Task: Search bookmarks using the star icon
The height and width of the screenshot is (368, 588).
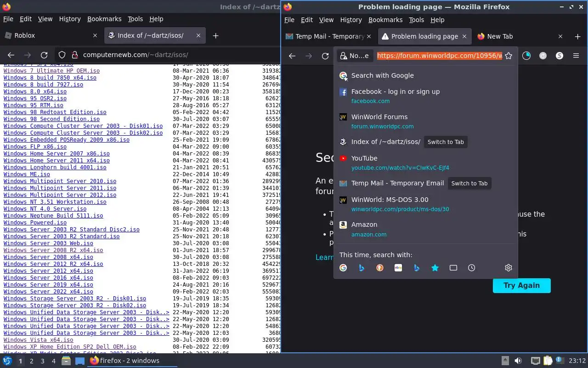Action: [x=435, y=268]
